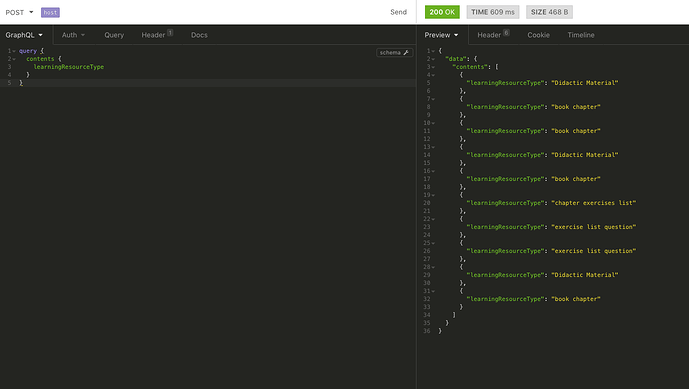The width and height of the screenshot is (689, 389).
Task: Click "book chapter" value on response line 11
Action: 576,131
